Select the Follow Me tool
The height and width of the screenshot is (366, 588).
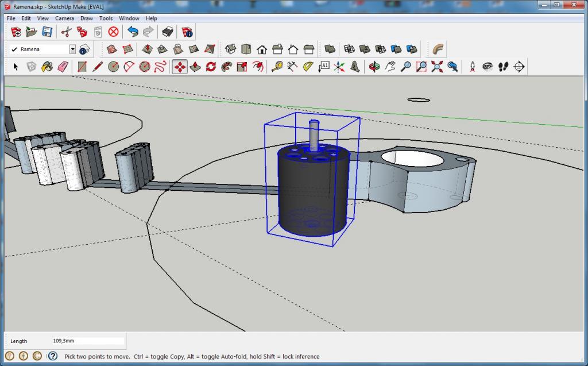click(226, 67)
